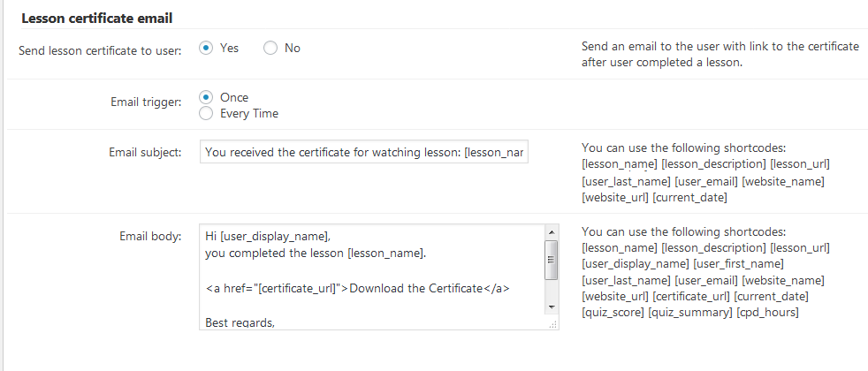Click the email body scrollbar down arrow
The image size is (868, 371).
[x=552, y=307]
